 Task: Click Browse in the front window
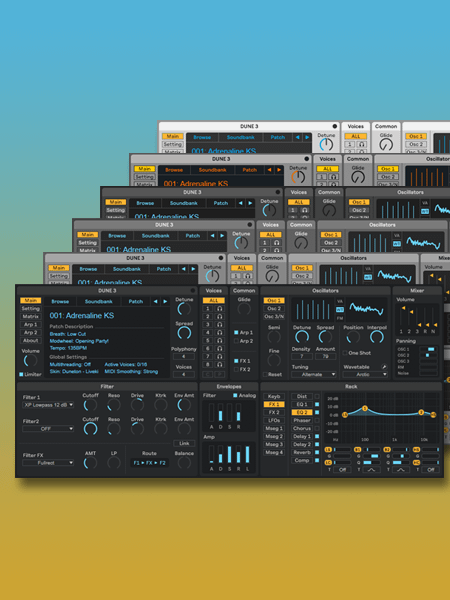click(60, 302)
